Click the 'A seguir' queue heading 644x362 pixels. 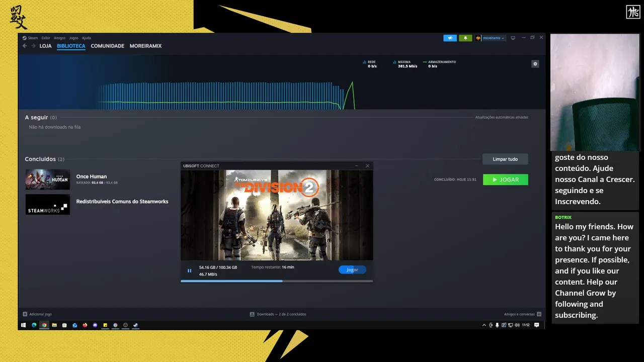pos(41,117)
